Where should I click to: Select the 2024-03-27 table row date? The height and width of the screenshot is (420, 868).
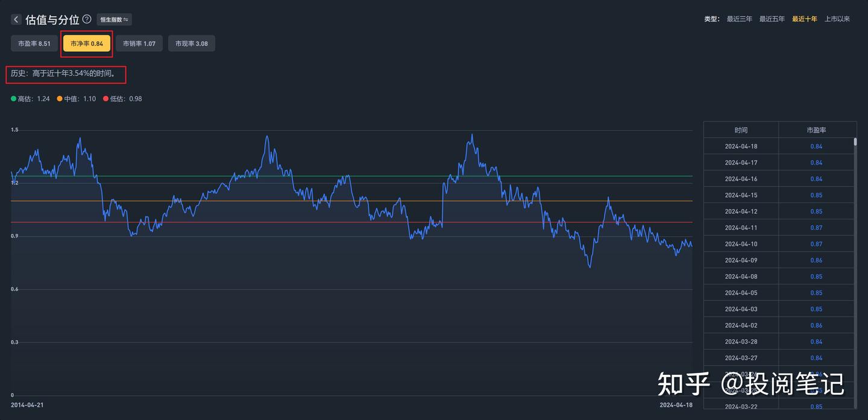[741, 358]
